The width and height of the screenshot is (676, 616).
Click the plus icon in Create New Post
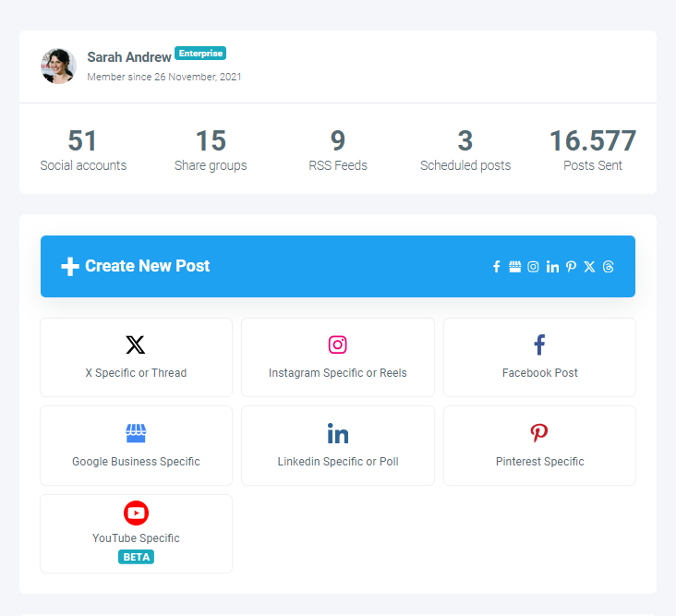pyautogui.click(x=70, y=266)
